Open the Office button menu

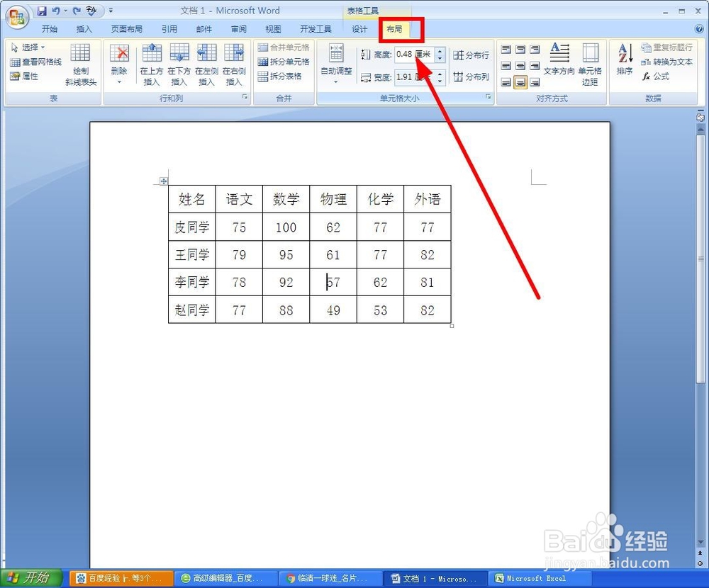point(17,17)
